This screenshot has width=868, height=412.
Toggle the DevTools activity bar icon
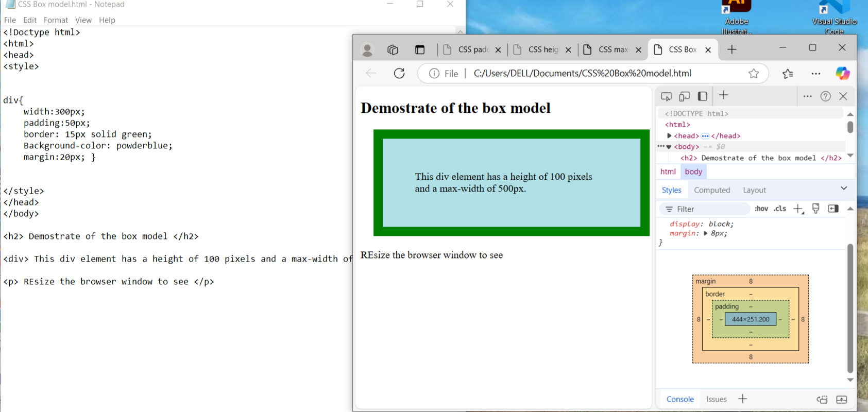pos(702,96)
